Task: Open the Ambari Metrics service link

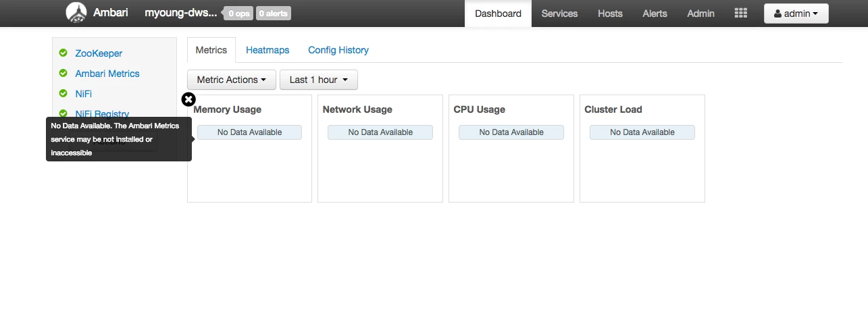Action: tap(107, 74)
